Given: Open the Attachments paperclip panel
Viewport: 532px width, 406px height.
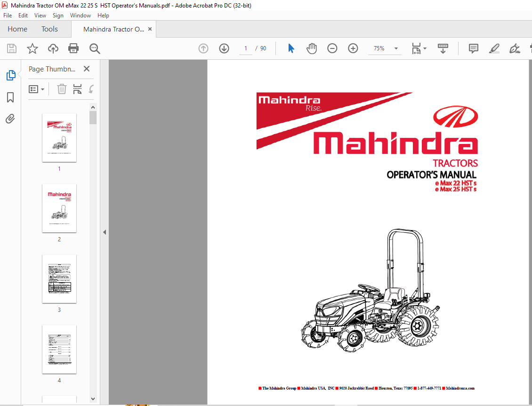Looking at the screenshot, I should pyautogui.click(x=10, y=119).
